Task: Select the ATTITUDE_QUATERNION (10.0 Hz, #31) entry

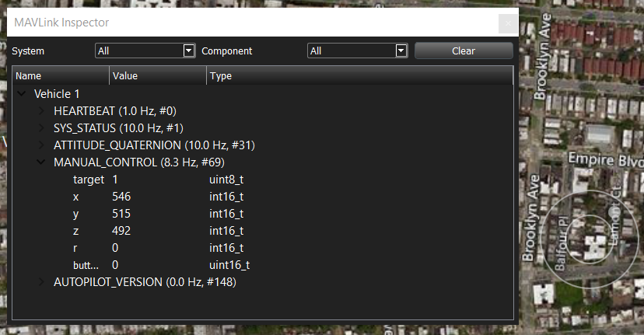Action: pyautogui.click(x=155, y=145)
